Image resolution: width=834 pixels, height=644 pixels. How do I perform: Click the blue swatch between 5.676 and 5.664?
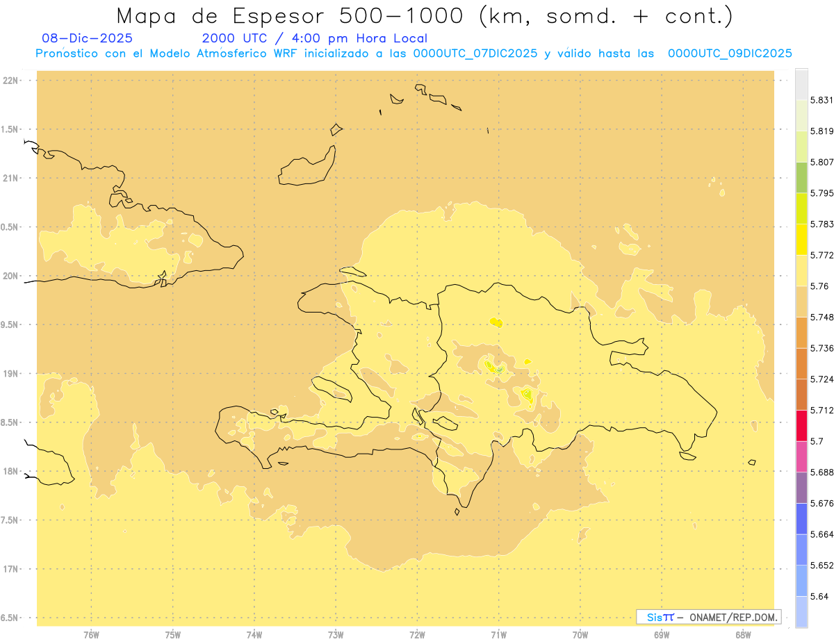tap(801, 518)
